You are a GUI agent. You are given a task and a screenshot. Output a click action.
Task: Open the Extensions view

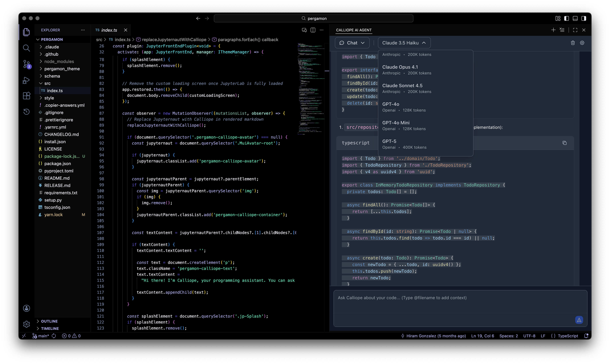[x=27, y=96]
